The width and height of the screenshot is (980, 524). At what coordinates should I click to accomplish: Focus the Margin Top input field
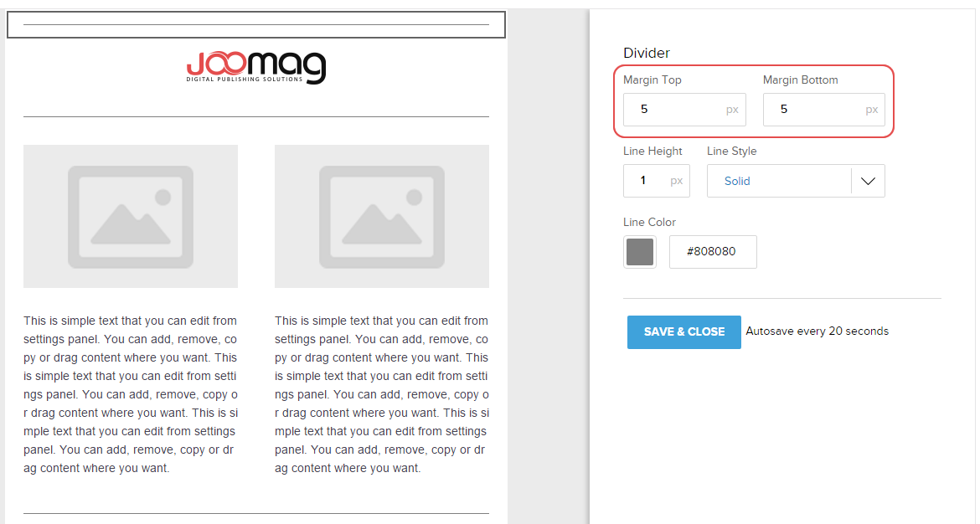674,110
